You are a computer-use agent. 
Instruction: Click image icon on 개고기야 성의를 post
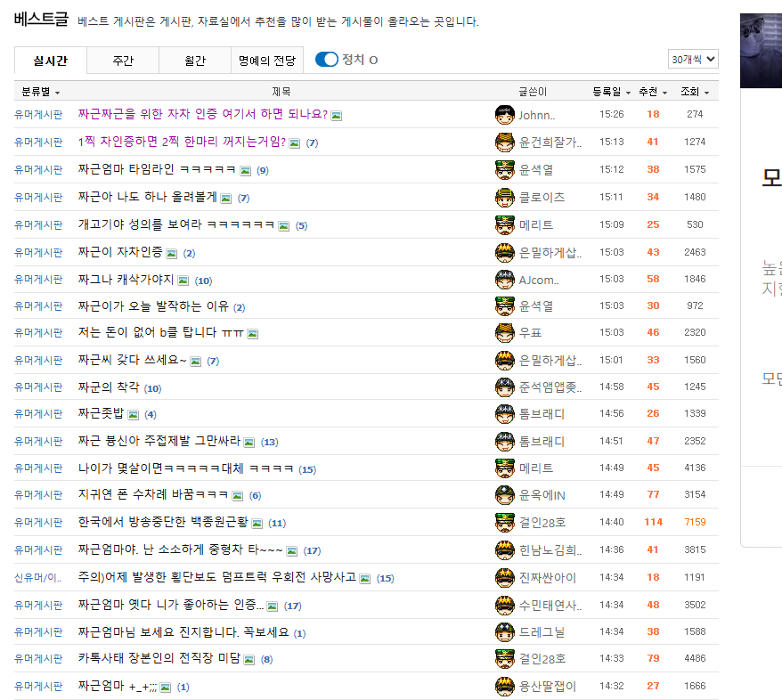[284, 226]
